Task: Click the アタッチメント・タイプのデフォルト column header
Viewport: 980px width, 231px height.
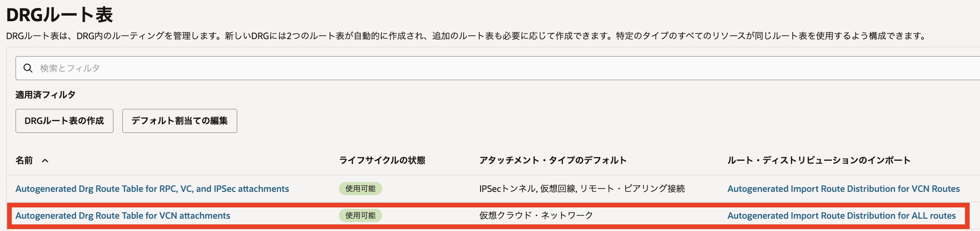Action: [553, 160]
